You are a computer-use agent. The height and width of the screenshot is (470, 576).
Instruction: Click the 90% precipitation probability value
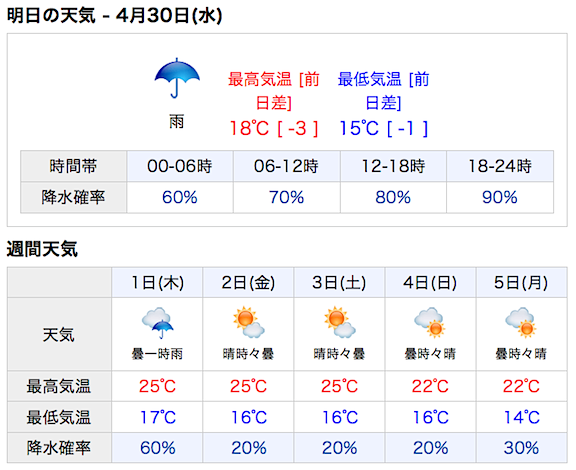pyautogui.click(x=500, y=197)
